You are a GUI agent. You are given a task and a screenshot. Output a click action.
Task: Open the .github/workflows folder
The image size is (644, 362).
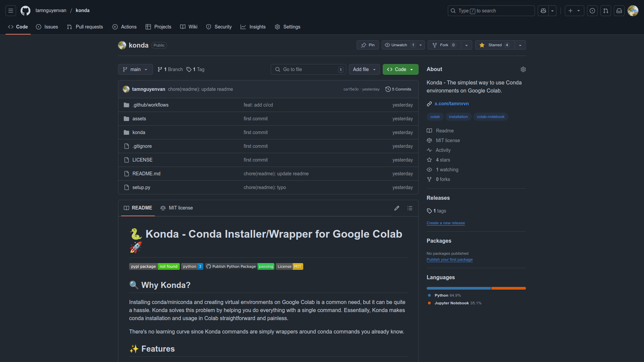[x=150, y=105]
